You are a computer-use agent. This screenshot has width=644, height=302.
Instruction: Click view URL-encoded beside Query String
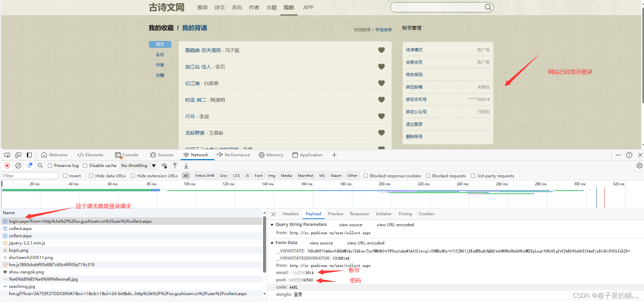[x=395, y=225]
